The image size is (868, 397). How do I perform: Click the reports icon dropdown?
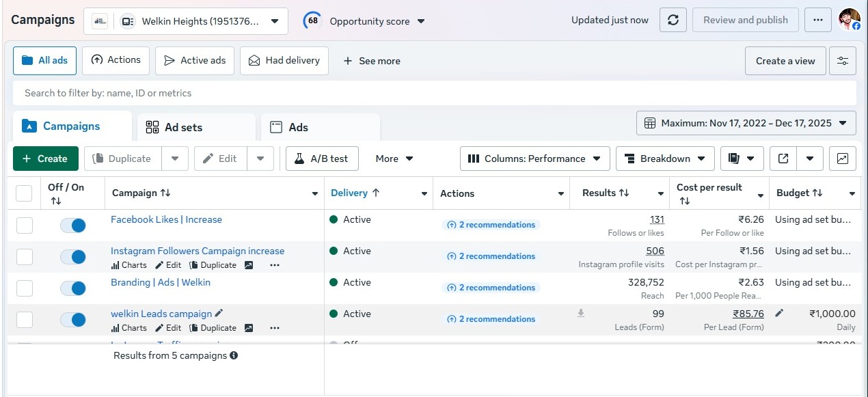(742, 159)
